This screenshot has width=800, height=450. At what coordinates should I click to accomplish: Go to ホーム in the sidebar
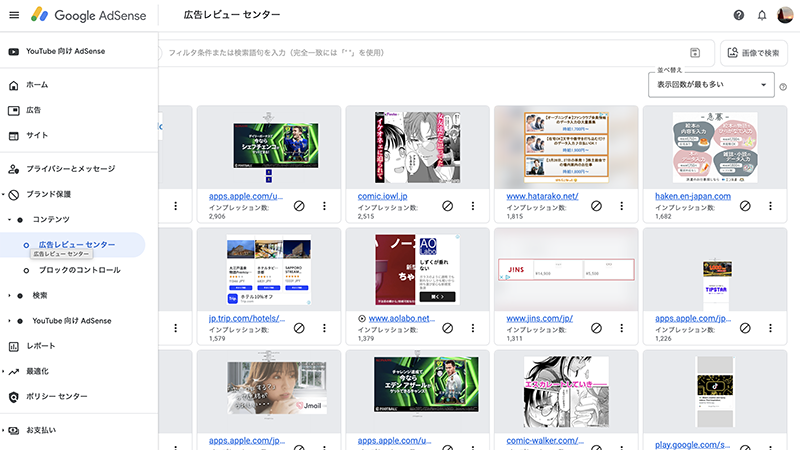coord(37,85)
